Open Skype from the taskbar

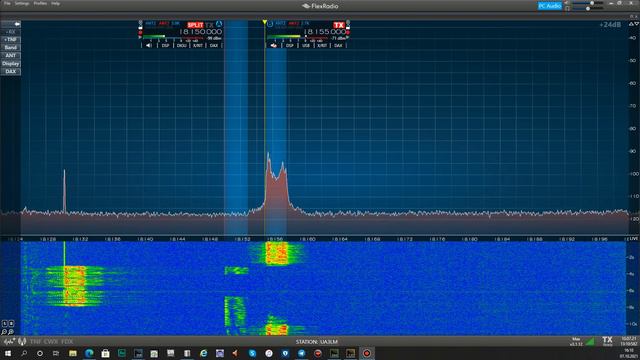coord(253,353)
